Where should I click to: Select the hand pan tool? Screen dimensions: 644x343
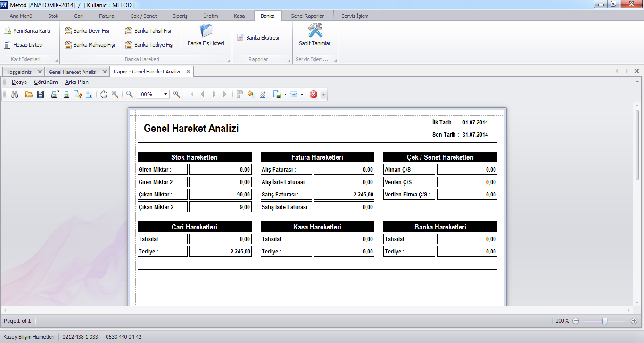104,94
